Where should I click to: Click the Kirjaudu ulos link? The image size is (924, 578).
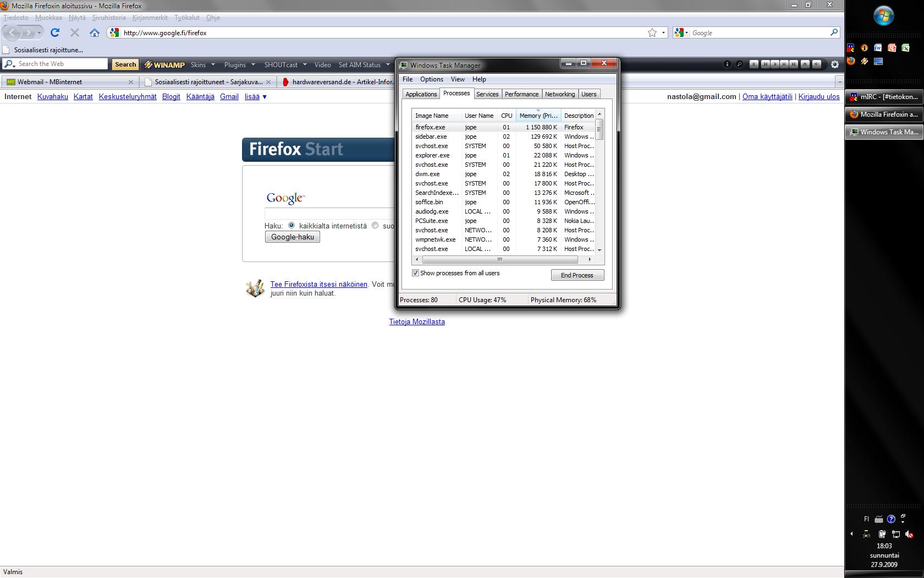(x=819, y=97)
